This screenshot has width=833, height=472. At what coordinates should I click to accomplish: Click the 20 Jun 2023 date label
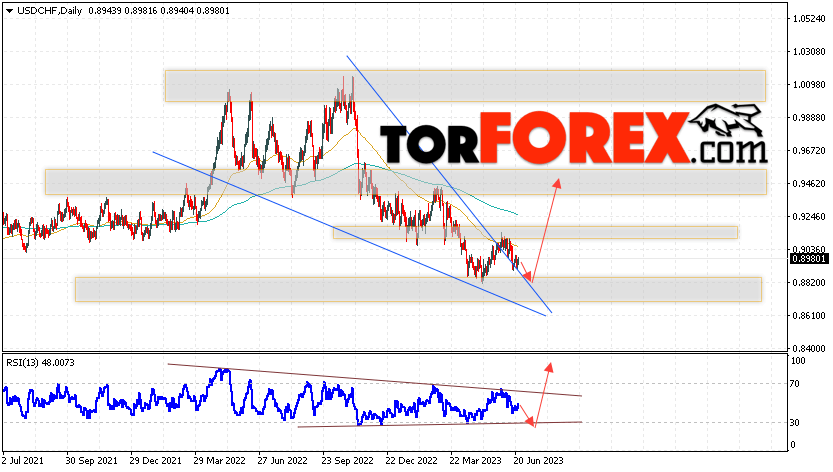click(x=538, y=460)
